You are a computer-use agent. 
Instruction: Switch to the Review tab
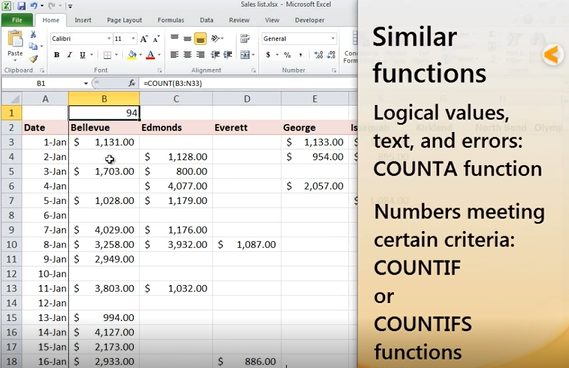(239, 20)
